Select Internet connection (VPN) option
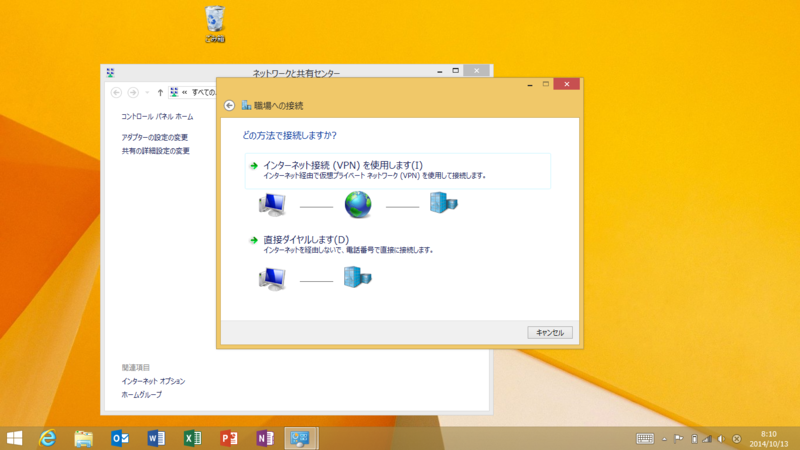The image size is (800, 450). click(x=397, y=170)
